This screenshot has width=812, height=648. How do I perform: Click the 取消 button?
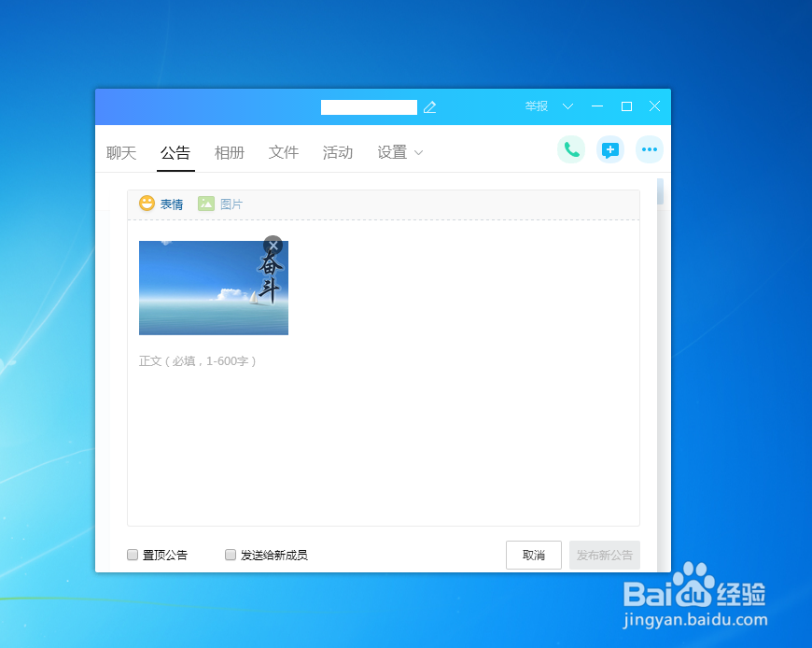pos(534,556)
